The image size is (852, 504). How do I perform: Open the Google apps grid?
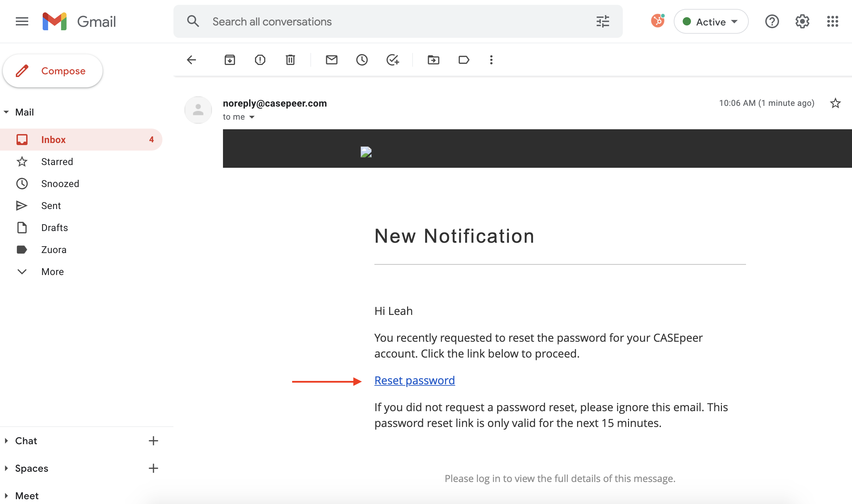832,22
